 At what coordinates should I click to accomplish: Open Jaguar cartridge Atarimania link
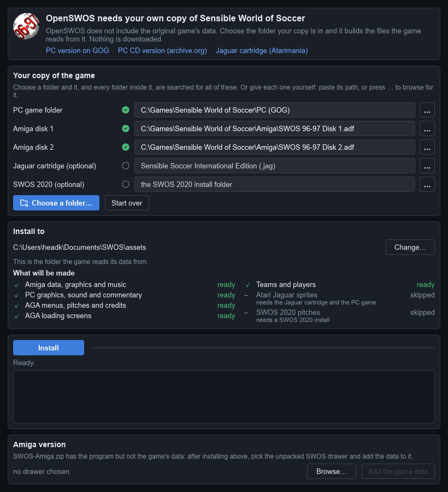pos(262,50)
